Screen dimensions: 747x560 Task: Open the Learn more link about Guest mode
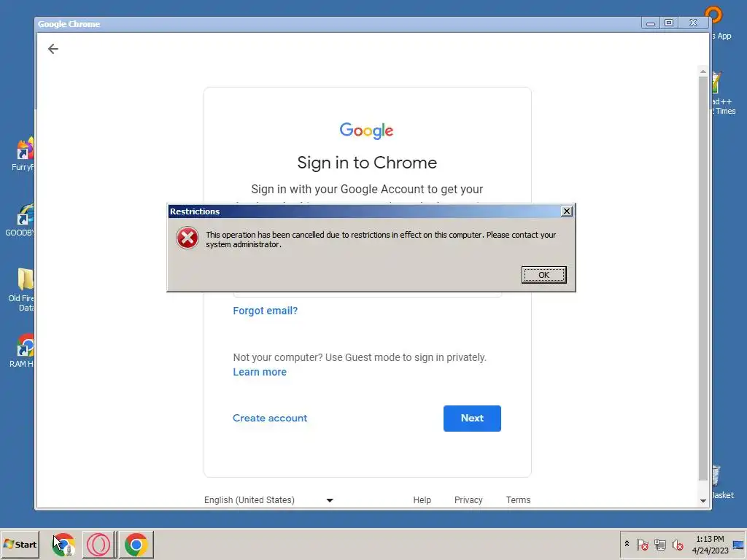click(x=260, y=372)
